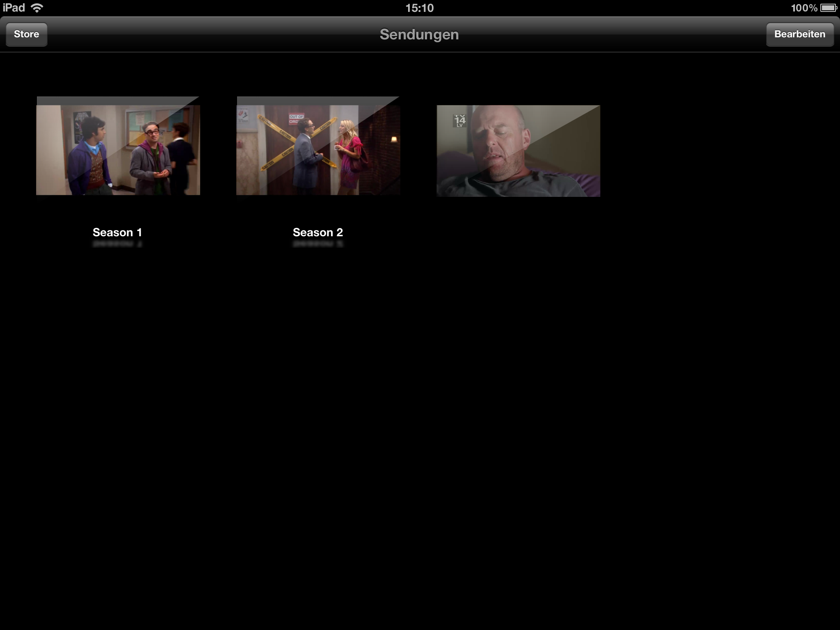Tap the 100% battery percentage text

click(x=804, y=8)
